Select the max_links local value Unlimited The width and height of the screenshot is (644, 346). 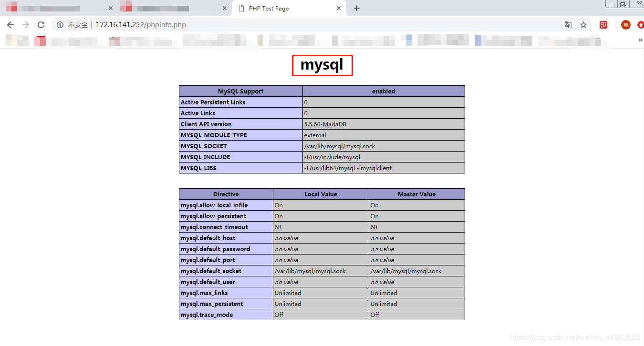point(288,293)
